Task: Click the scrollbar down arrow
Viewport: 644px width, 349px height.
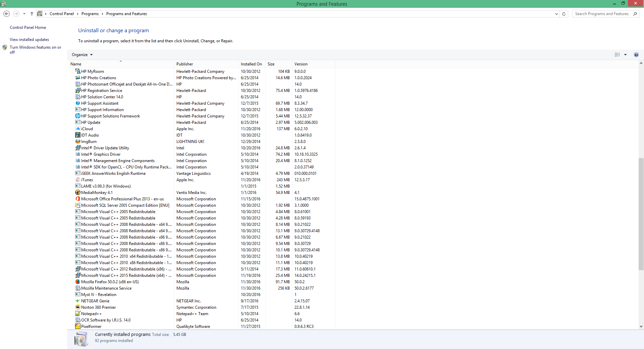Action: [641, 326]
